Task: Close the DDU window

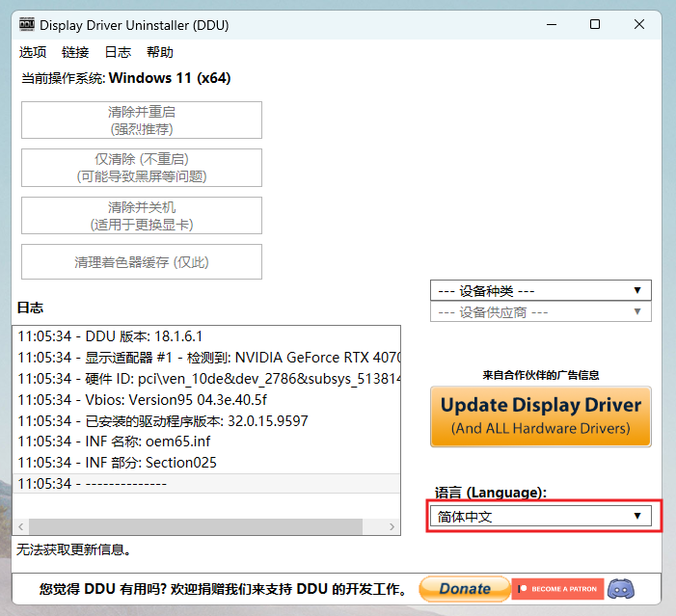Action: pos(639,24)
